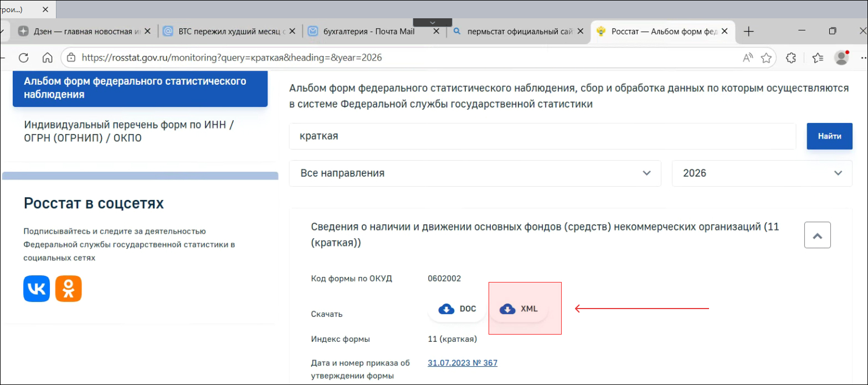Download the form as XML
Image resolution: width=868 pixels, height=385 pixels.
pos(518,309)
